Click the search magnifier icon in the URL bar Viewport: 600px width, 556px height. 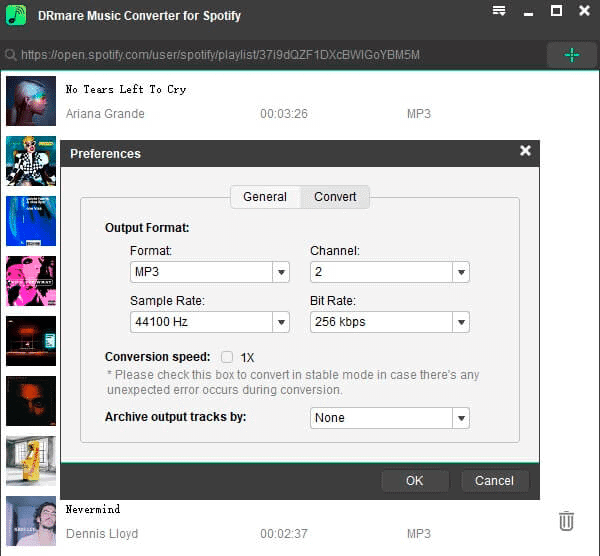click(x=11, y=55)
